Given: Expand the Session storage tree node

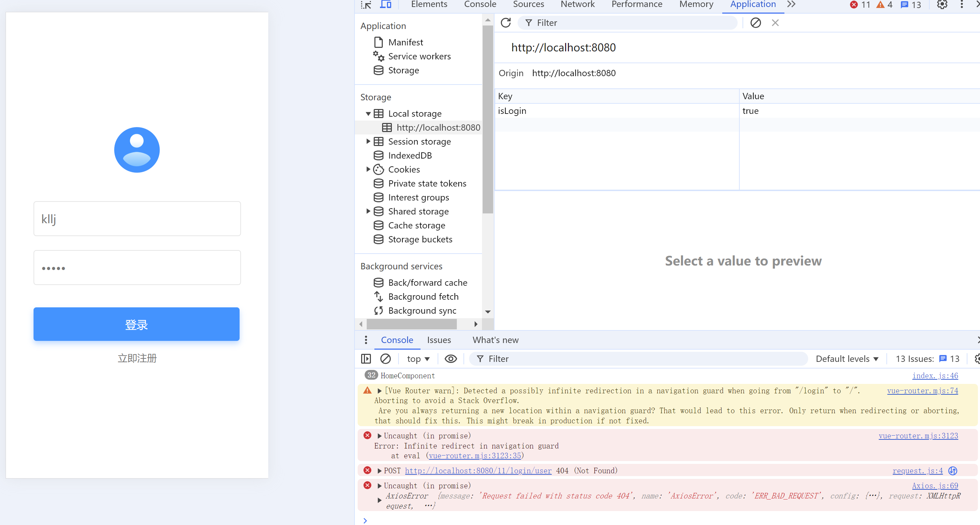Looking at the screenshot, I should pyautogui.click(x=368, y=141).
